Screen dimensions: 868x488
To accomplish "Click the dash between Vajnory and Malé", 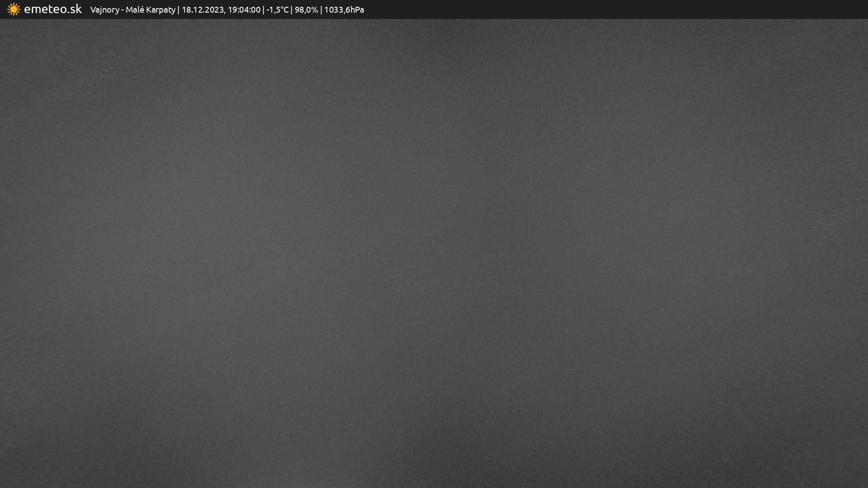I will tap(122, 10).
